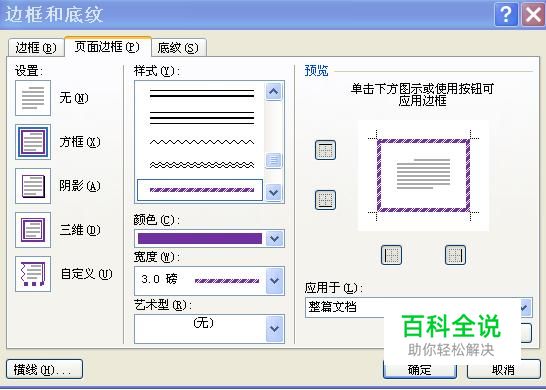Open the help question mark button

tap(506, 15)
